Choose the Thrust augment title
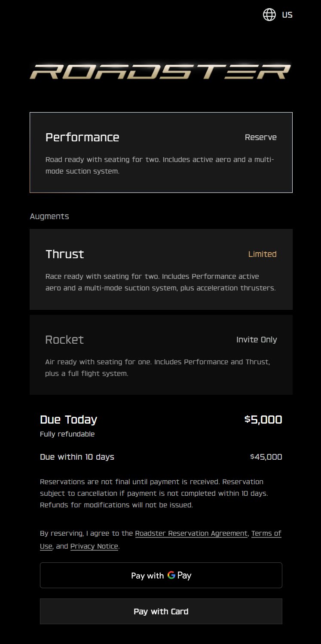 (x=65, y=254)
